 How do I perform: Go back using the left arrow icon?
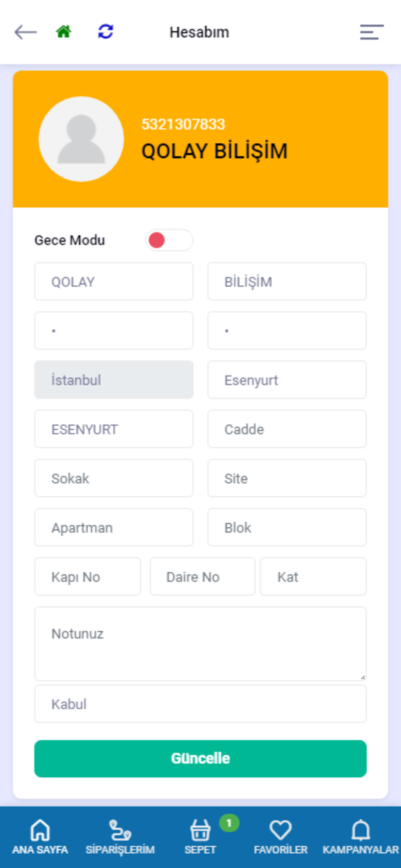25,32
